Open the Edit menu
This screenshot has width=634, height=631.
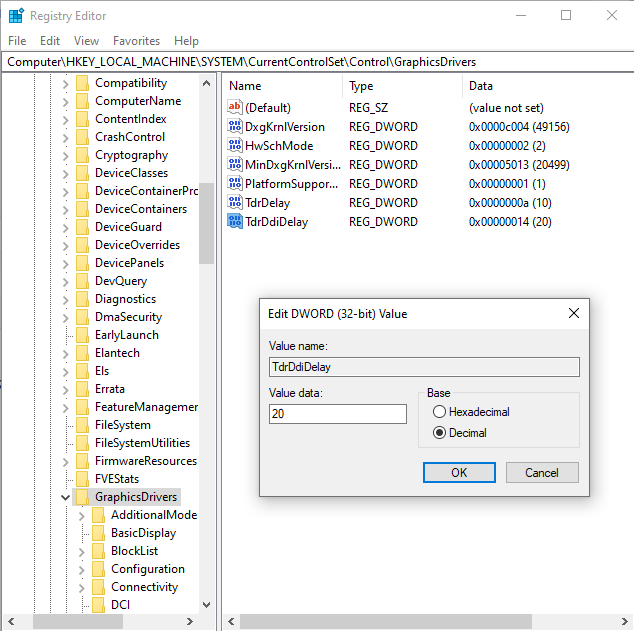coord(50,41)
